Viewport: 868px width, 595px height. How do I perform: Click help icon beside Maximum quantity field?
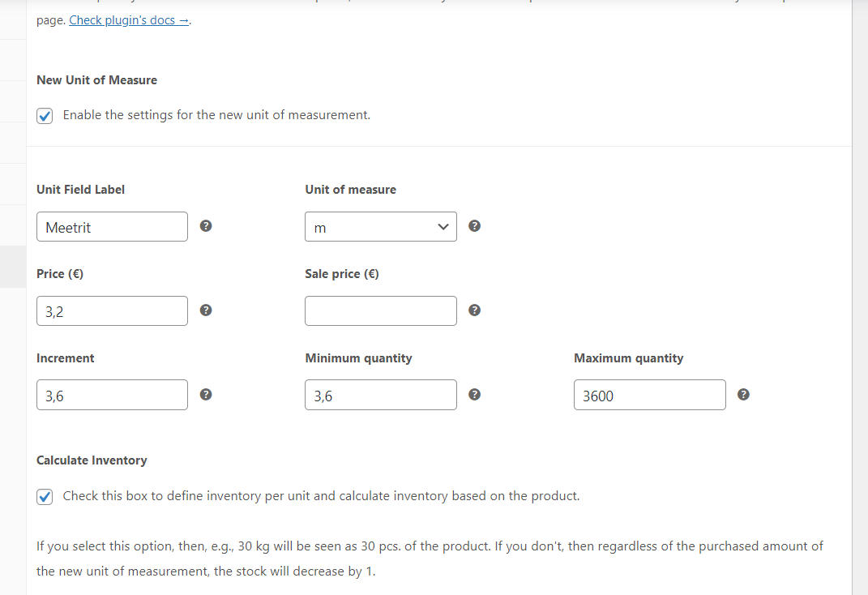(x=743, y=394)
